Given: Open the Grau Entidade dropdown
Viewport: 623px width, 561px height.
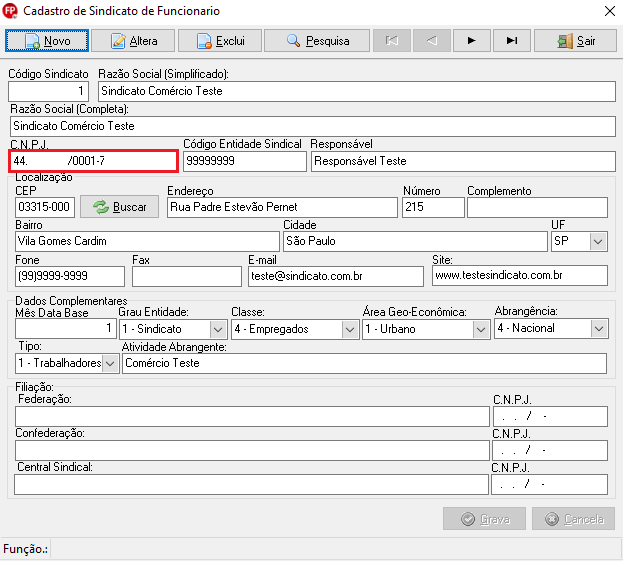Looking at the screenshot, I should pyautogui.click(x=218, y=329).
